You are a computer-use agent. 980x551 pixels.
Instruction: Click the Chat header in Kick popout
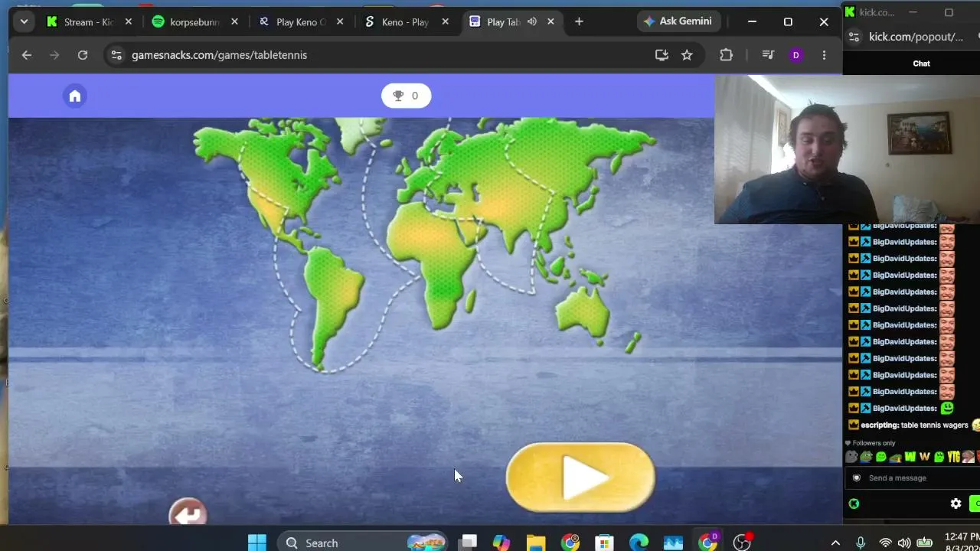click(x=921, y=64)
